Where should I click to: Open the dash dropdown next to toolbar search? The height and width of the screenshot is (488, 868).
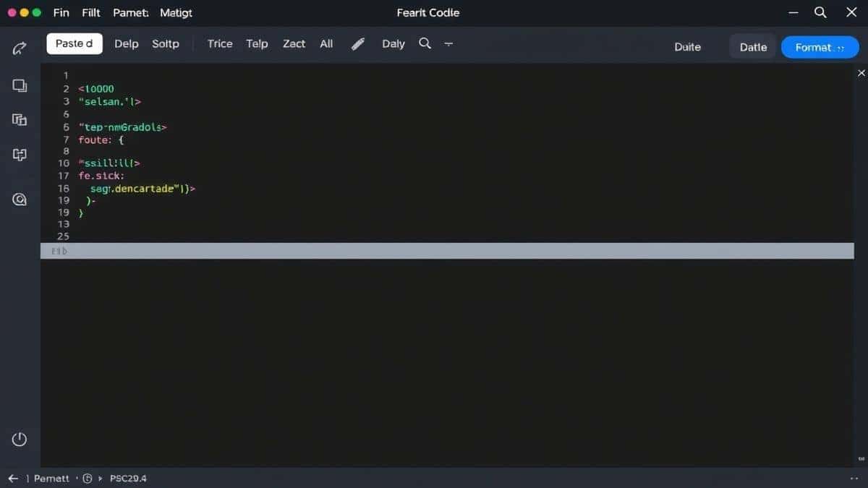[x=448, y=43]
